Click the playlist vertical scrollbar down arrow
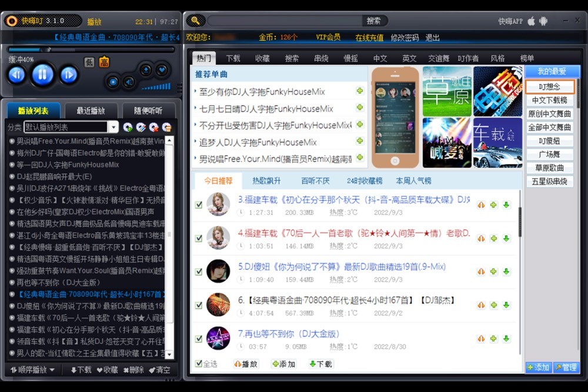The image size is (588, 392). (169, 354)
